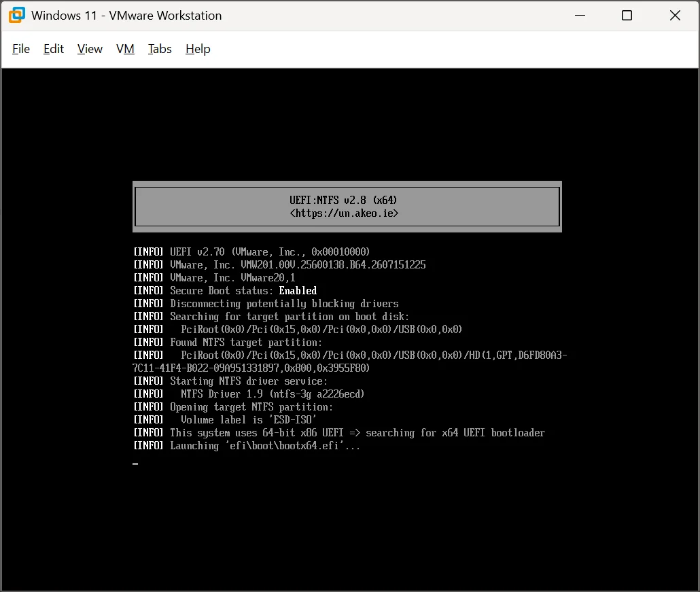
Task: Open the Edit menu
Action: tap(54, 49)
